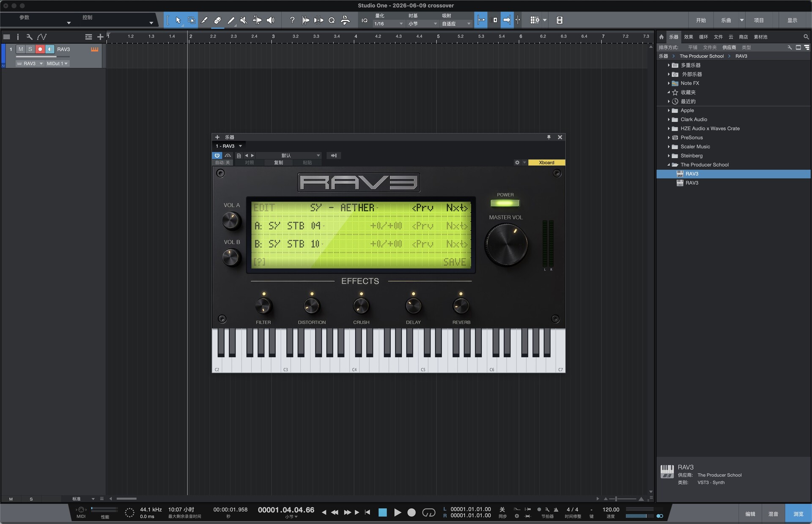
Task: Collapse The Producer School folder
Action: [669, 165]
